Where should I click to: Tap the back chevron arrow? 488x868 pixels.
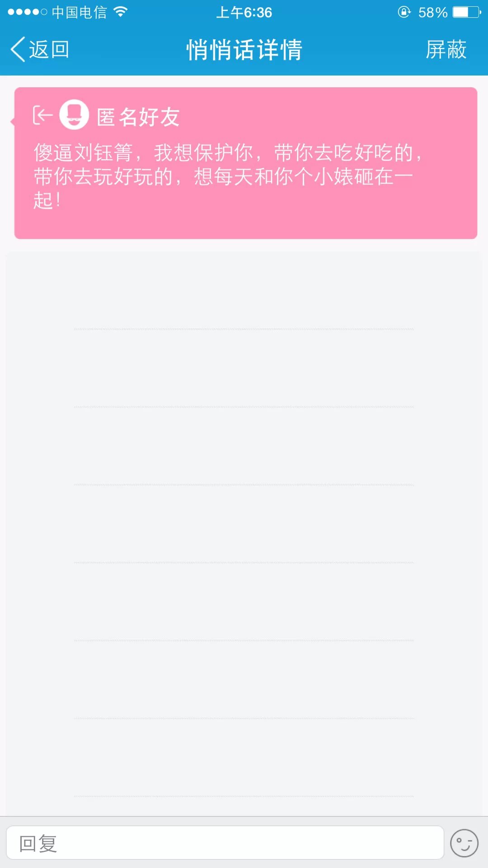pyautogui.click(x=18, y=49)
